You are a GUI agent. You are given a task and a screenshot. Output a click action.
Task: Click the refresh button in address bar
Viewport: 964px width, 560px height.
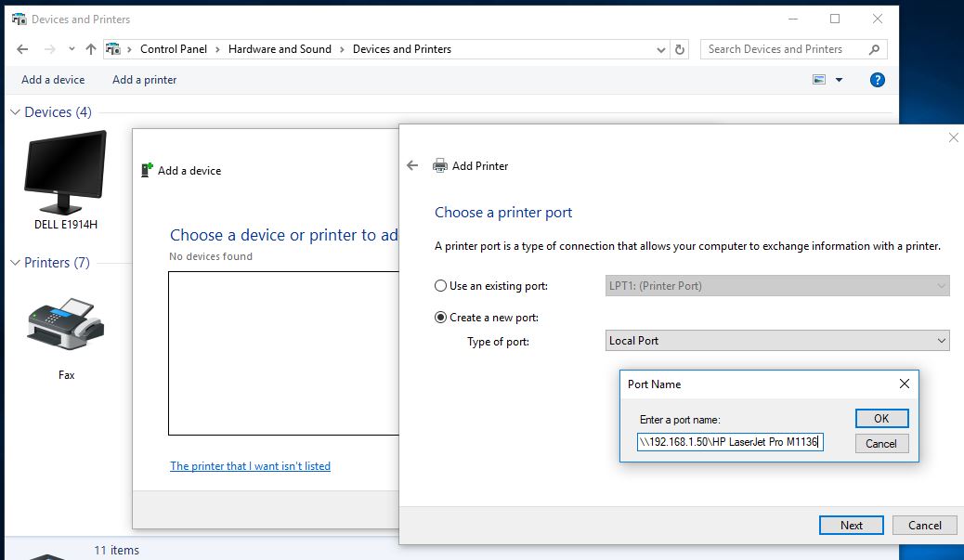tap(680, 49)
